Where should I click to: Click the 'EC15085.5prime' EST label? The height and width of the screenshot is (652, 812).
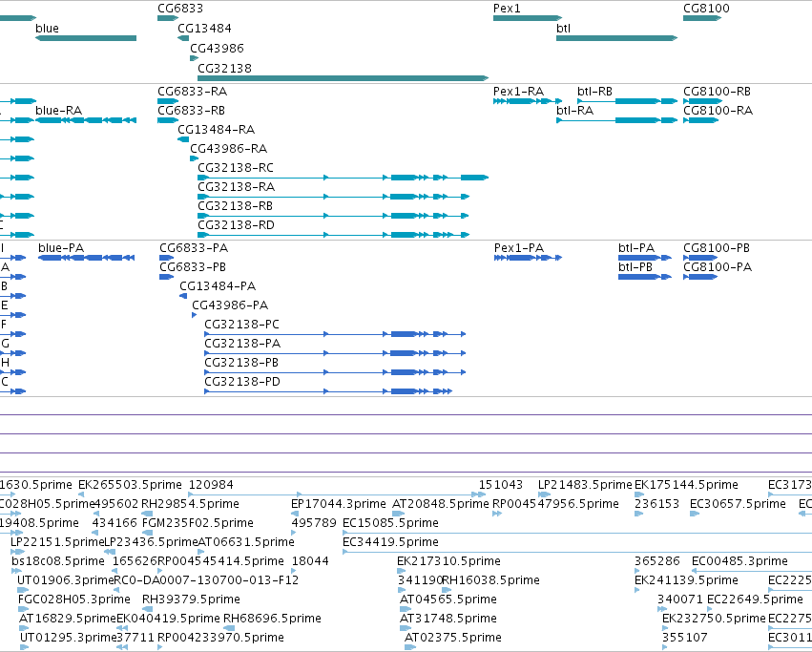point(391,523)
